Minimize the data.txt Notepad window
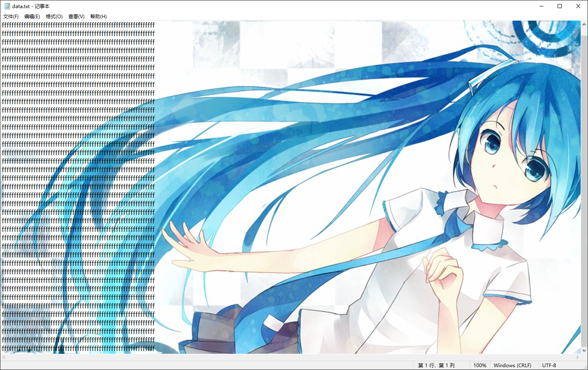 pos(541,6)
